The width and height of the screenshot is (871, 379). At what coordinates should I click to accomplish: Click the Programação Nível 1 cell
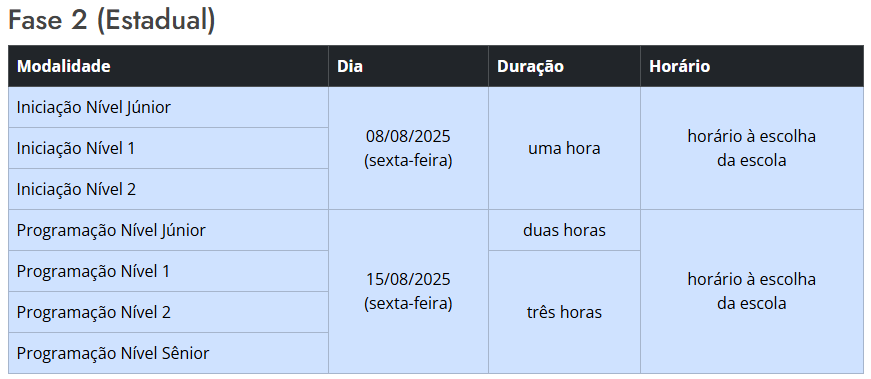168,271
